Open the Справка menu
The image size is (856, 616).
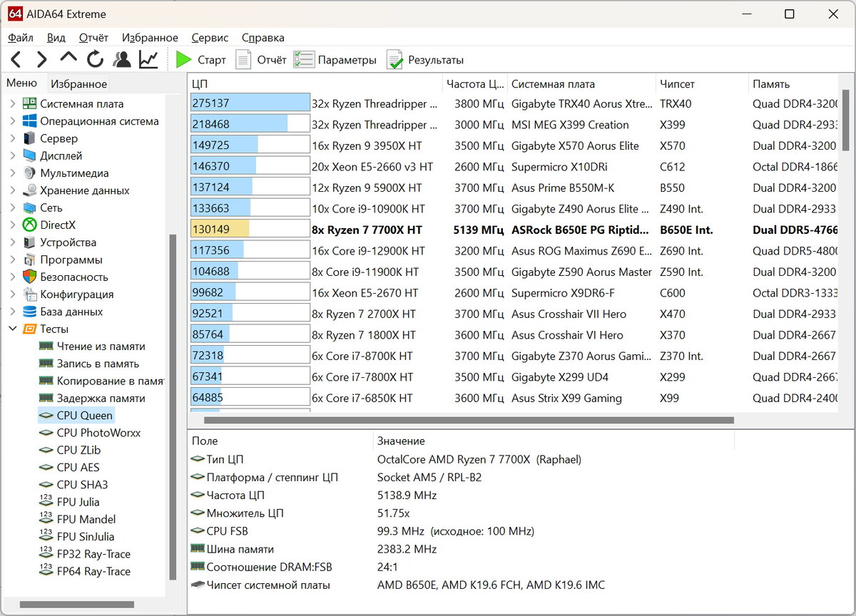pos(263,38)
